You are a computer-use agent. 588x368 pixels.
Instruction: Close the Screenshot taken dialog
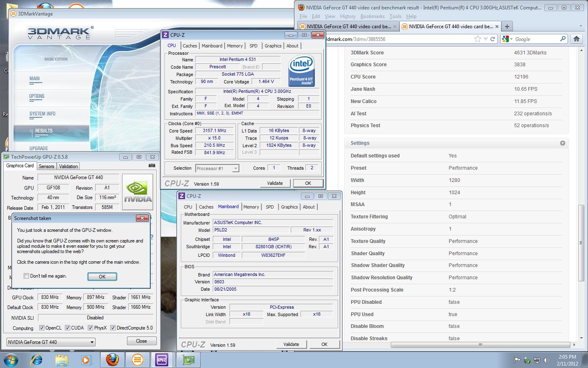click(x=142, y=218)
